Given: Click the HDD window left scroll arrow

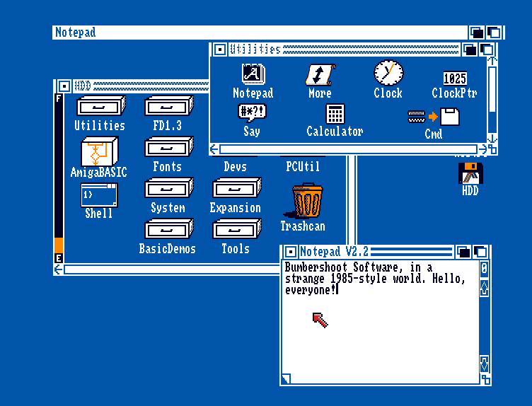Looking at the screenshot, I should pos(58,269).
